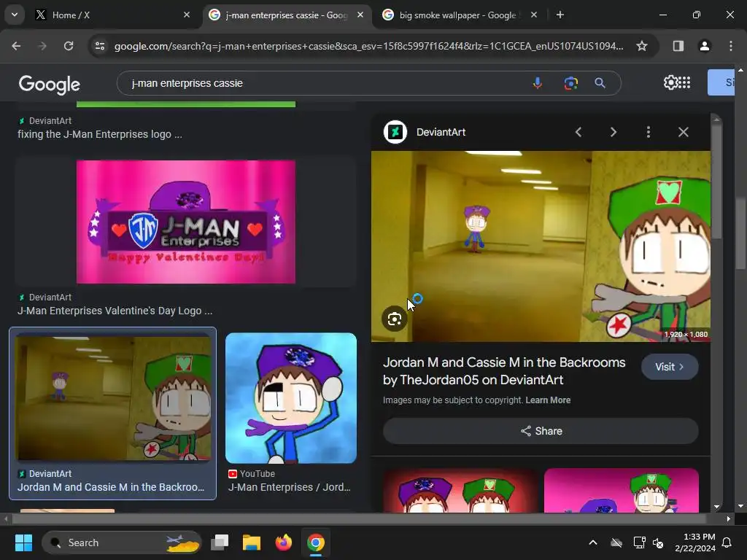
Task: Click the address bar URL
Action: click(x=368, y=46)
